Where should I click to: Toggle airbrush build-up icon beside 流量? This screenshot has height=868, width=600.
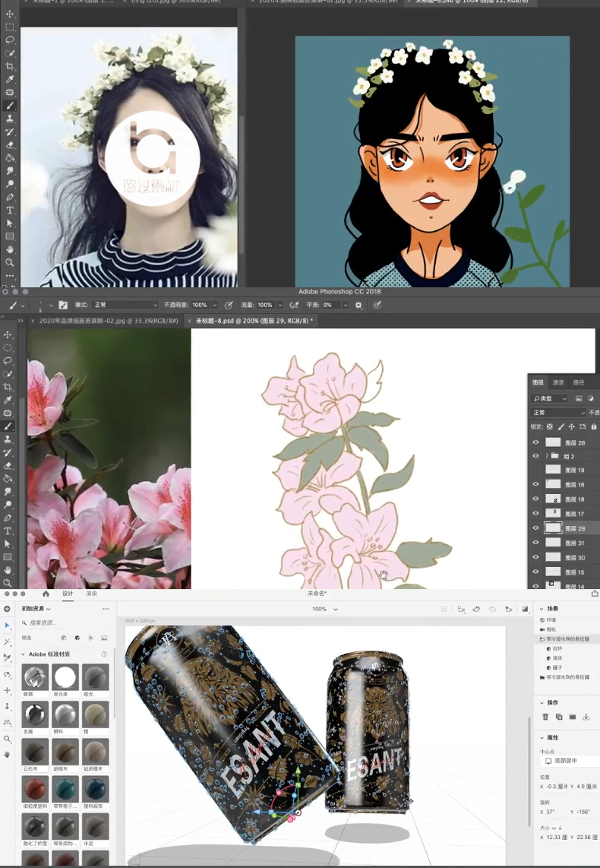coord(294,305)
